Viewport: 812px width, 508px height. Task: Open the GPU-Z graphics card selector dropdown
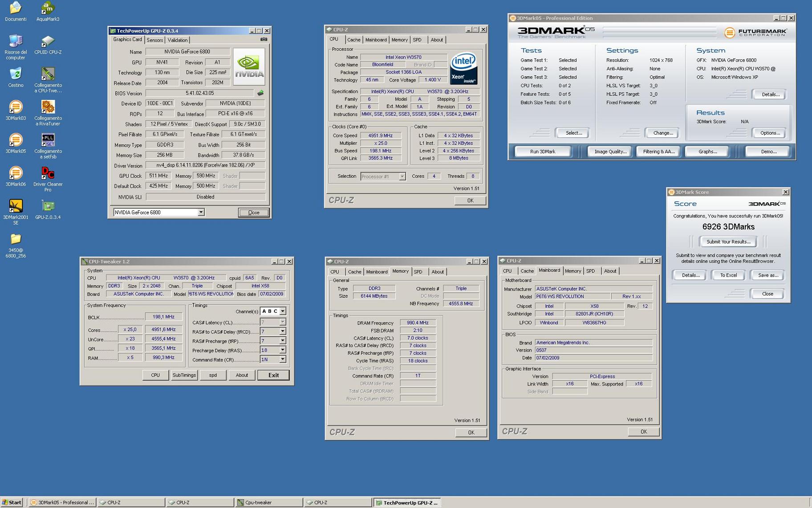[201, 213]
